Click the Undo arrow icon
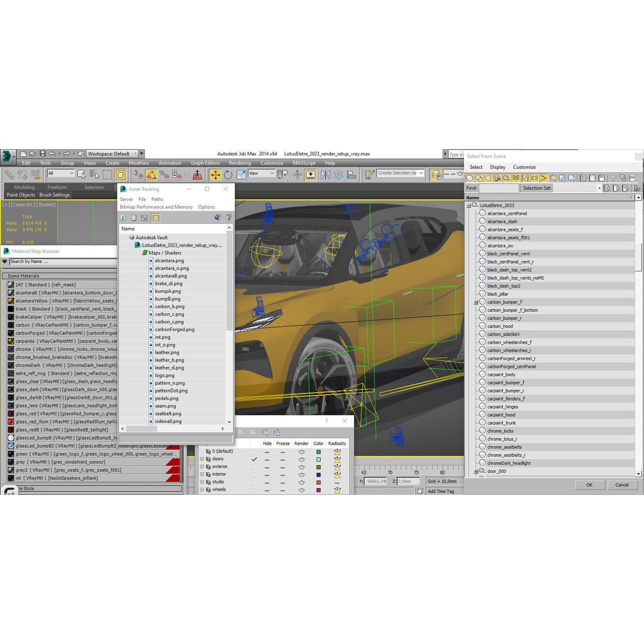The width and height of the screenshot is (644, 644). click(x=52, y=154)
